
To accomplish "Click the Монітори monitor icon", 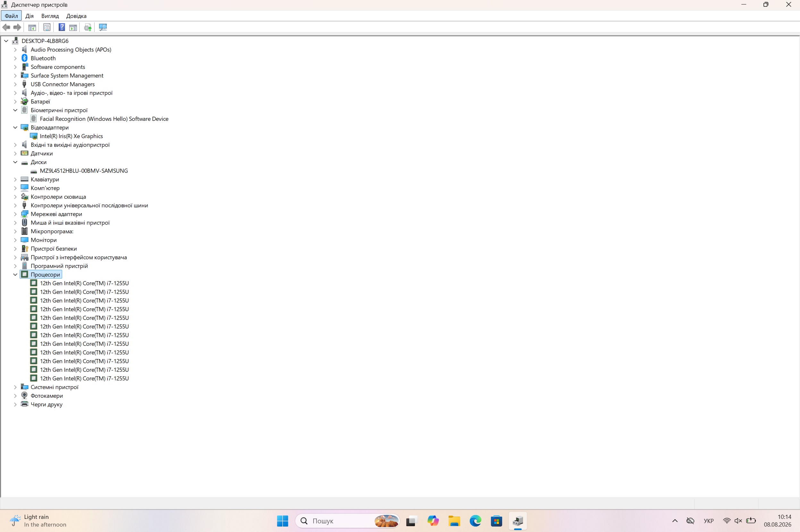I will (24, 240).
